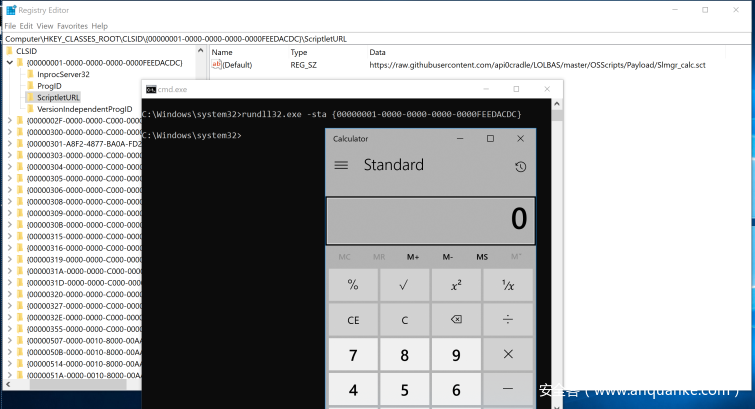Click the 6 key in Calculator
The image size is (755, 409).
[x=456, y=389]
